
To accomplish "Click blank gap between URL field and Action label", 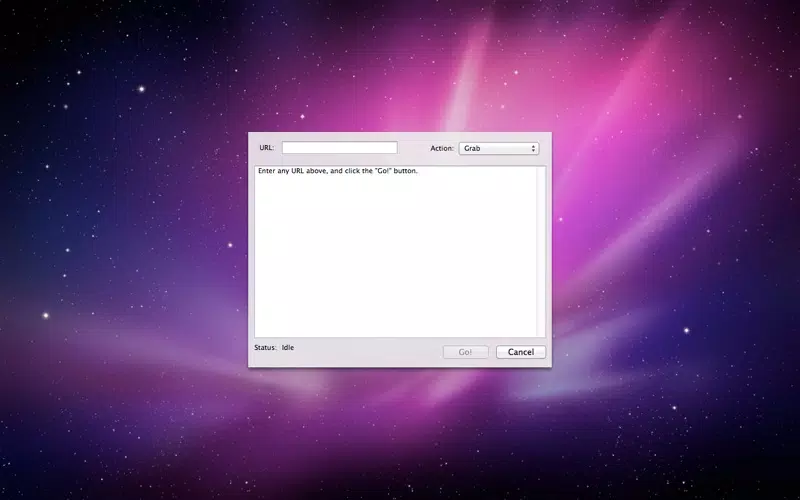I will pyautogui.click(x=414, y=148).
